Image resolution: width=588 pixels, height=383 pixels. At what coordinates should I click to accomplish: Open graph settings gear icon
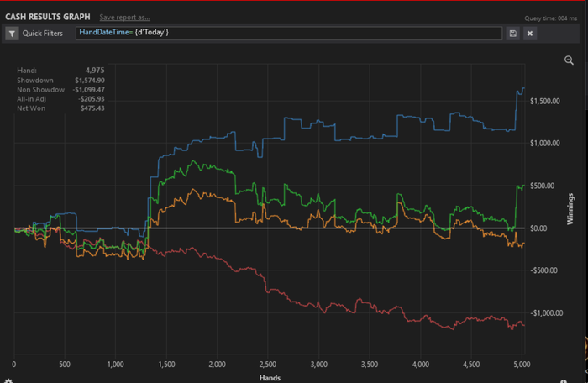[8, 380]
